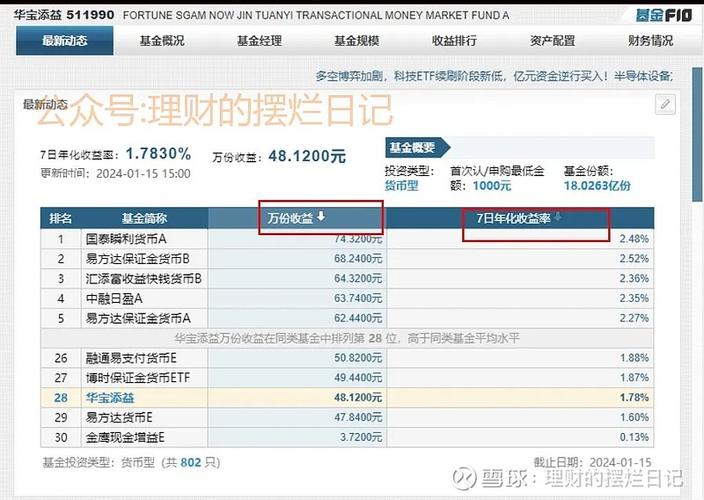
Task: Switch to the 资产配置 tab
Action: [552, 41]
